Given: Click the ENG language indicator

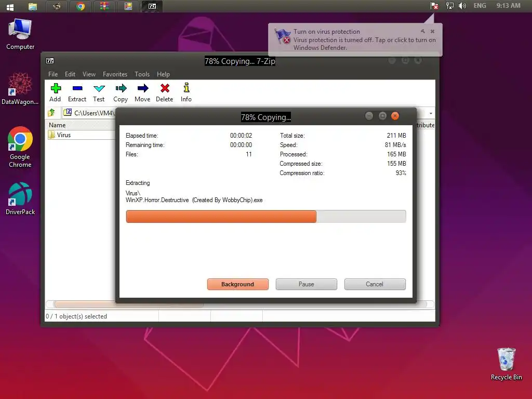Looking at the screenshot, I should click(x=480, y=6).
